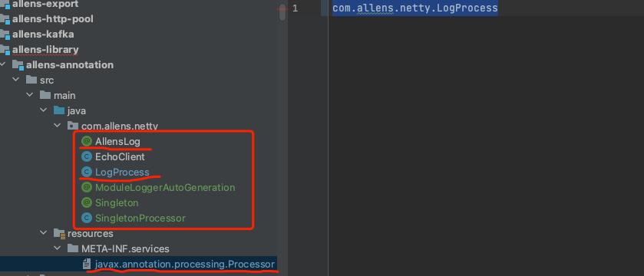
Task: Click the allens-export module icon
Action: (x=5, y=5)
